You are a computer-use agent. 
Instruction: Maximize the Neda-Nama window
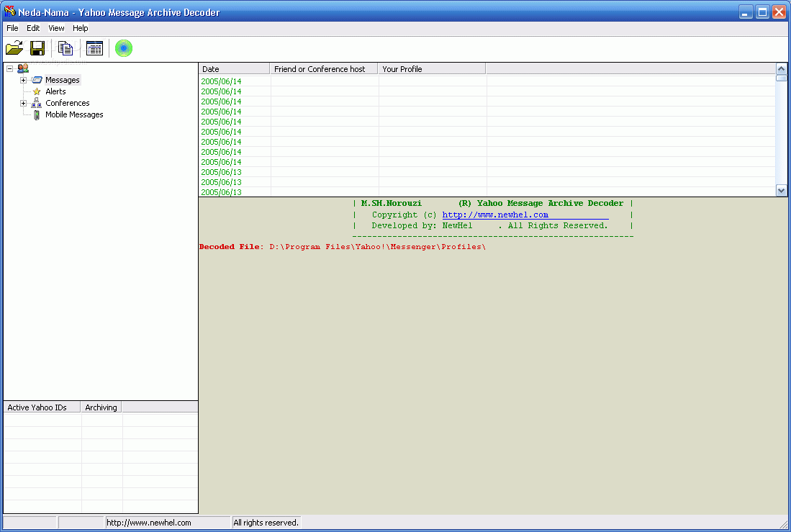point(762,12)
